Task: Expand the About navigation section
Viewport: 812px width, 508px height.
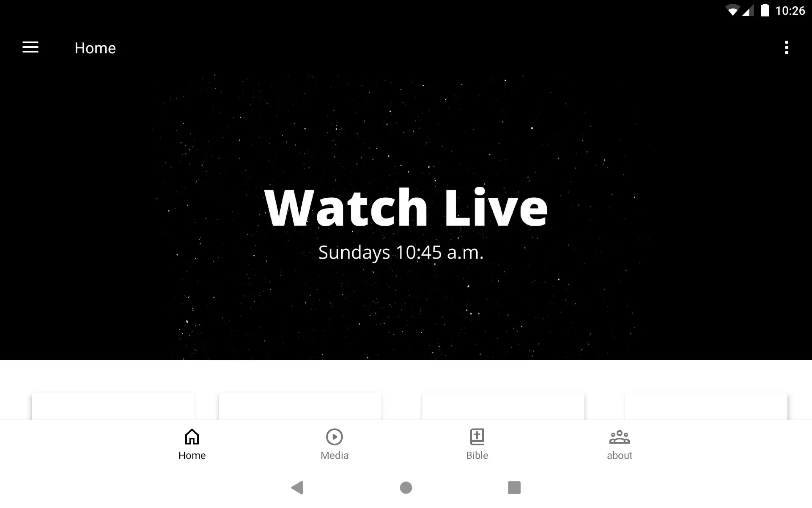Action: coord(619,444)
